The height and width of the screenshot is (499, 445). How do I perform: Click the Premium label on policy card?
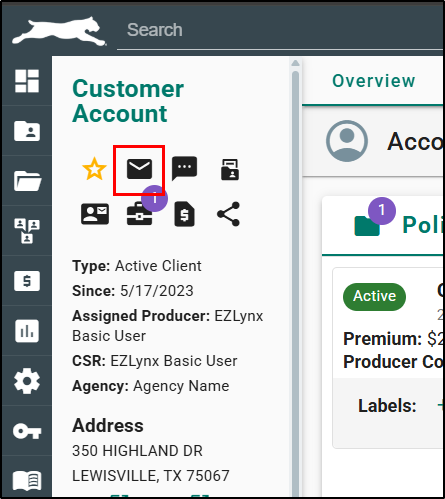383,339
